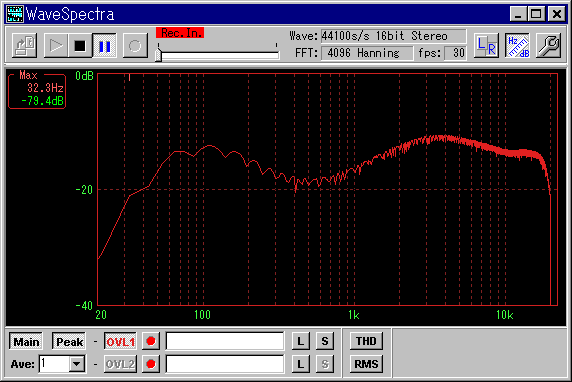Click the THD button
This screenshot has width=572, height=382.
pos(366,341)
